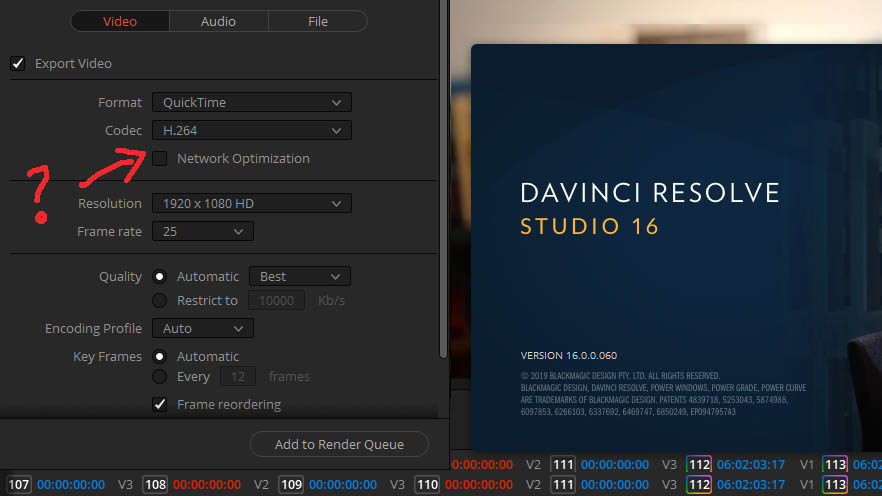
Task: Click clip 108 red timecode 00:00:00:00
Action: [207, 484]
